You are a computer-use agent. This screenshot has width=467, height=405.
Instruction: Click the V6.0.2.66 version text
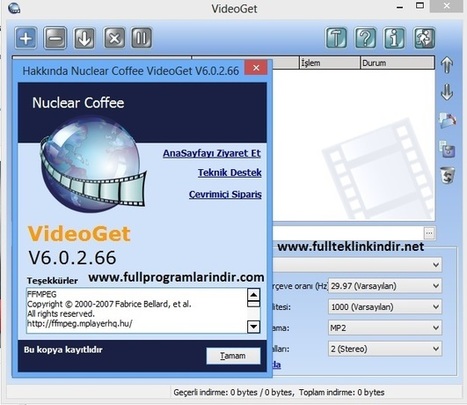(72, 258)
